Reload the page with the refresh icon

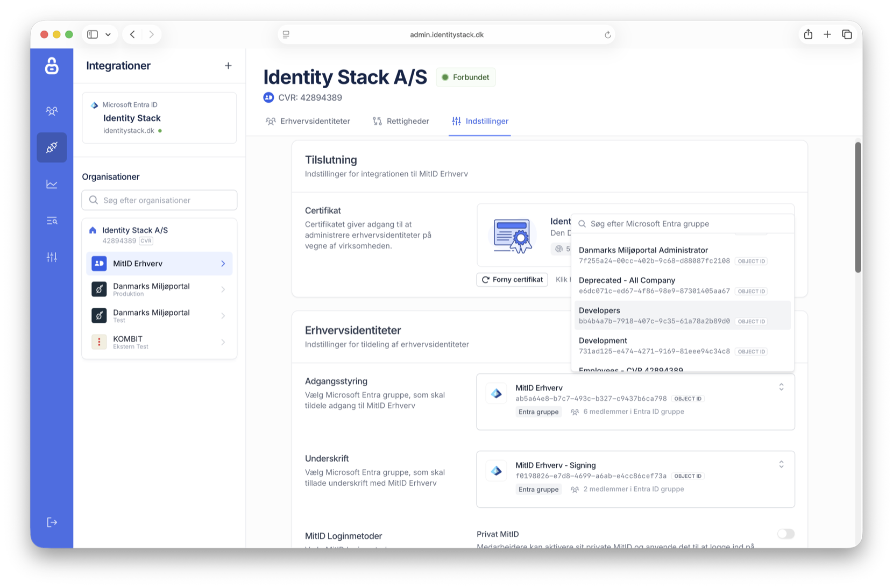point(607,34)
